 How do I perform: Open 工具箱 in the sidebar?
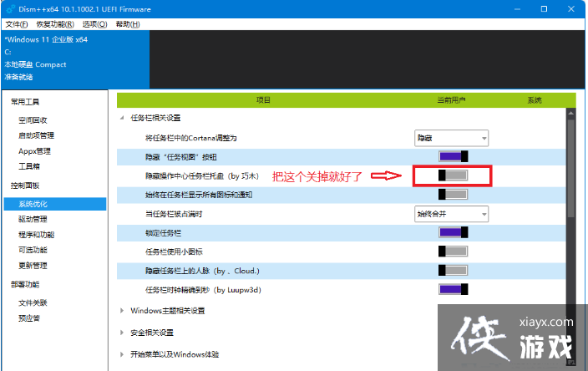[x=29, y=166]
